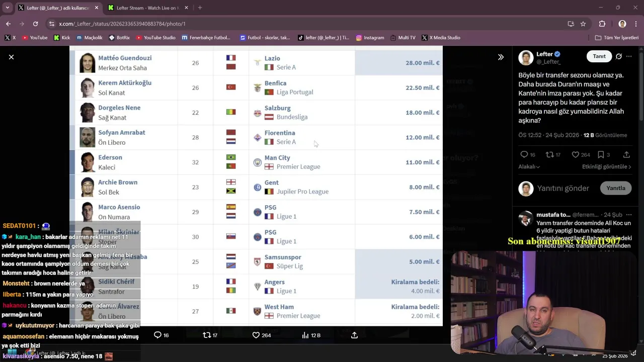This screenshot has width=644, height=362.
Task: Open the Instagram bookmark
Action: click(370, 38)
